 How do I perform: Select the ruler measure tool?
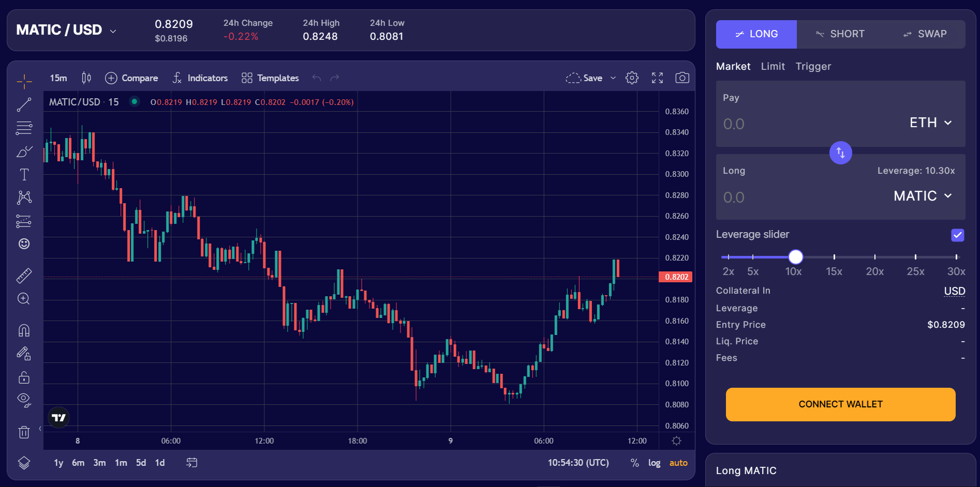(24, 276)
